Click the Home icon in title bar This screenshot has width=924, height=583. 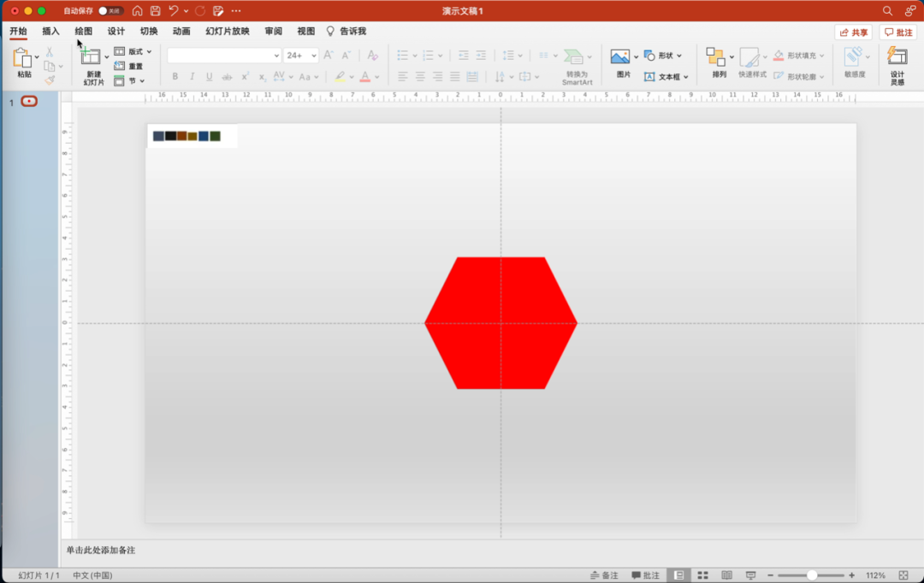click(137, 10)
